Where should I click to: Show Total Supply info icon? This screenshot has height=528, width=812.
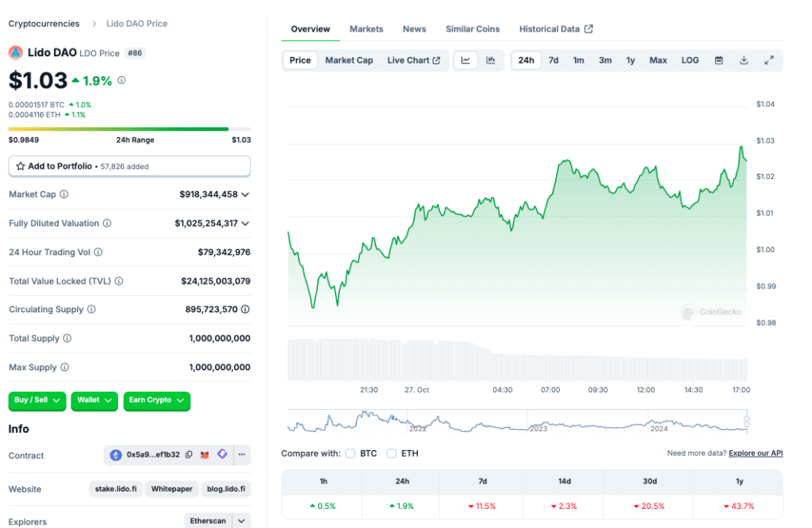click(x=67, y=338)
